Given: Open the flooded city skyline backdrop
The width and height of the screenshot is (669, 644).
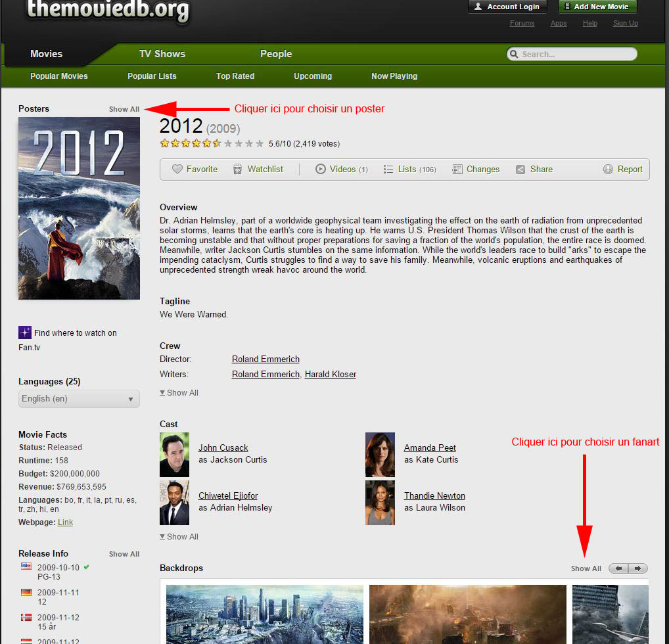Looking at the screenshot, I should pos(265,614).
